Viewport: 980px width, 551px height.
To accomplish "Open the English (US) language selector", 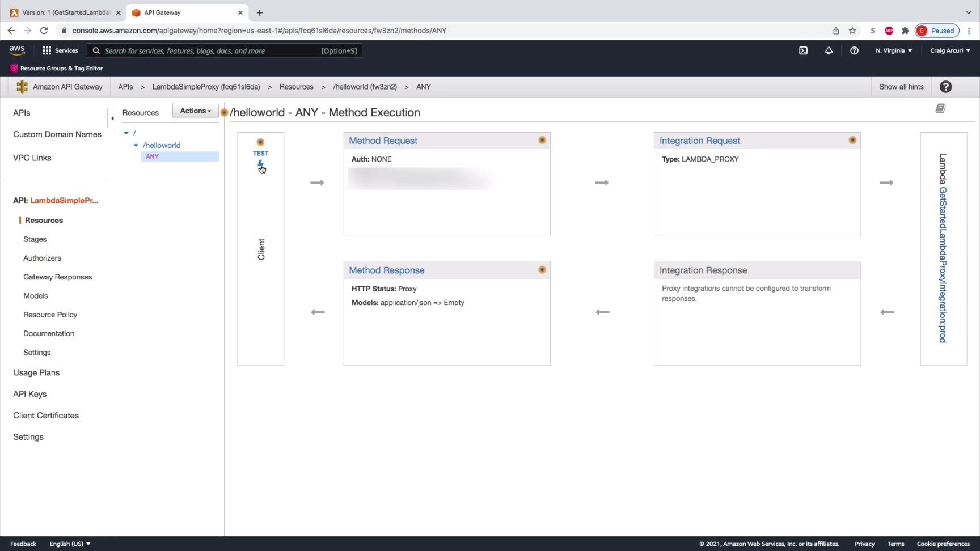I will (x=70, y=544).
